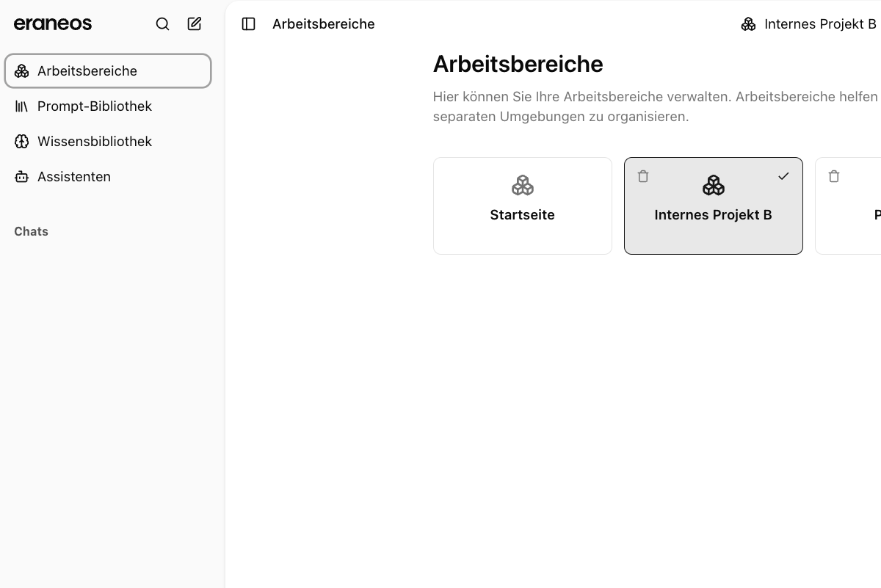Image resolution: width=881 pixels, height=588 pixels.
Task: Select the library icon next to Prompt-Bibliothek
Action: point(22,106)
